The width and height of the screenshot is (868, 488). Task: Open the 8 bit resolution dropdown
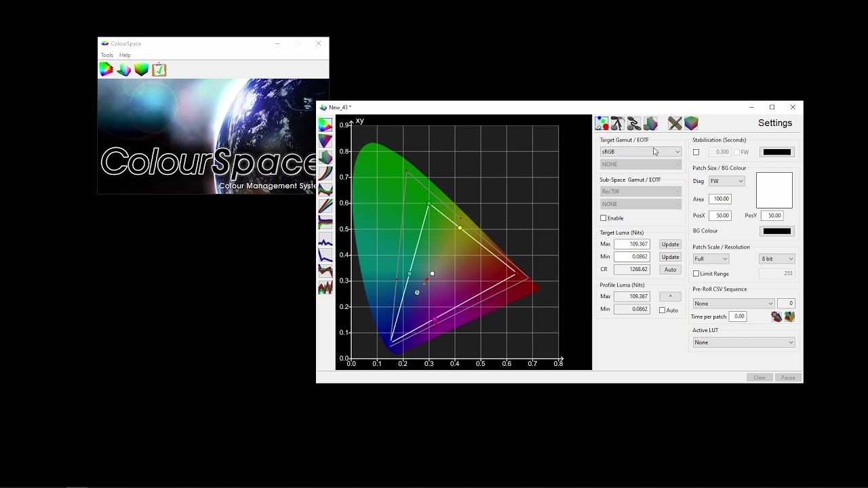pos(777,259)
